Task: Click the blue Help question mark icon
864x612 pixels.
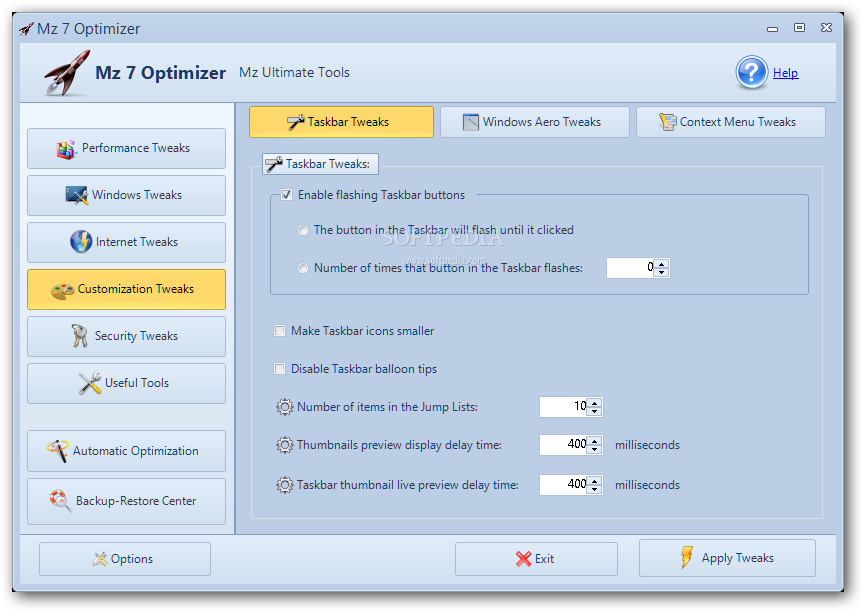Action: pos(751,72)
